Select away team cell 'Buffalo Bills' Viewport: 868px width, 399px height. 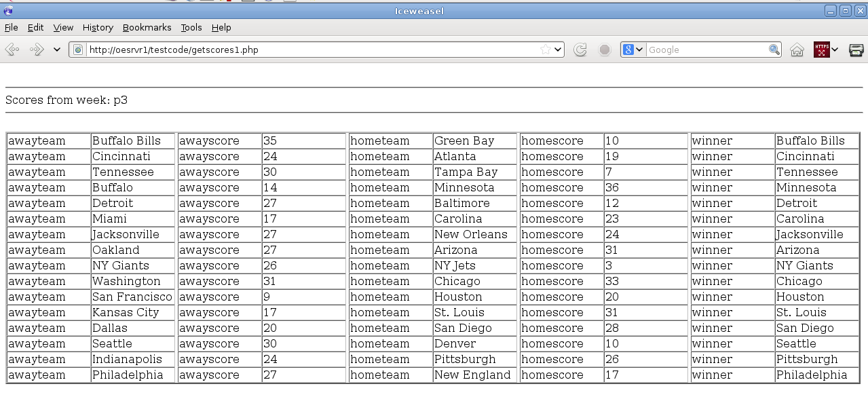click(x=133, y=140)
